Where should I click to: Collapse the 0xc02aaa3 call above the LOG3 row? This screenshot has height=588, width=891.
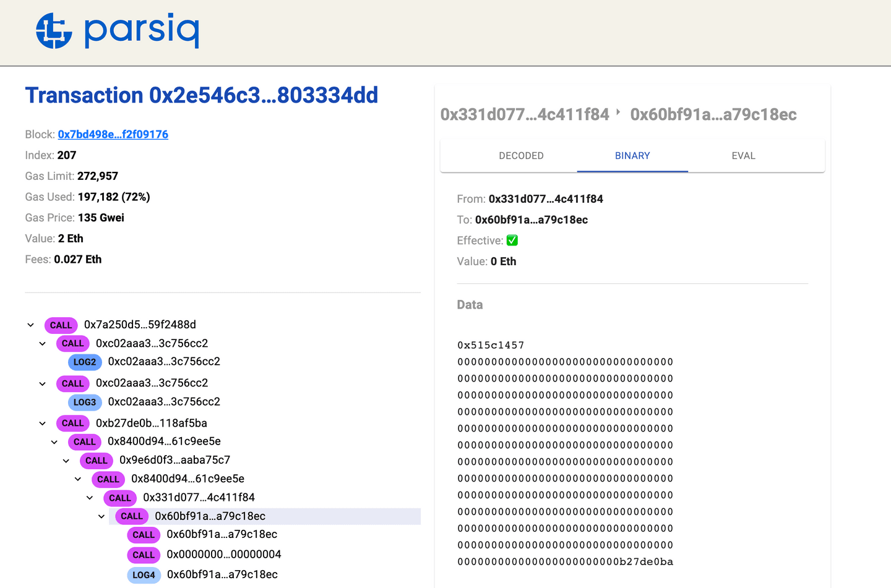pyautogui.click(x=43, y=383)
